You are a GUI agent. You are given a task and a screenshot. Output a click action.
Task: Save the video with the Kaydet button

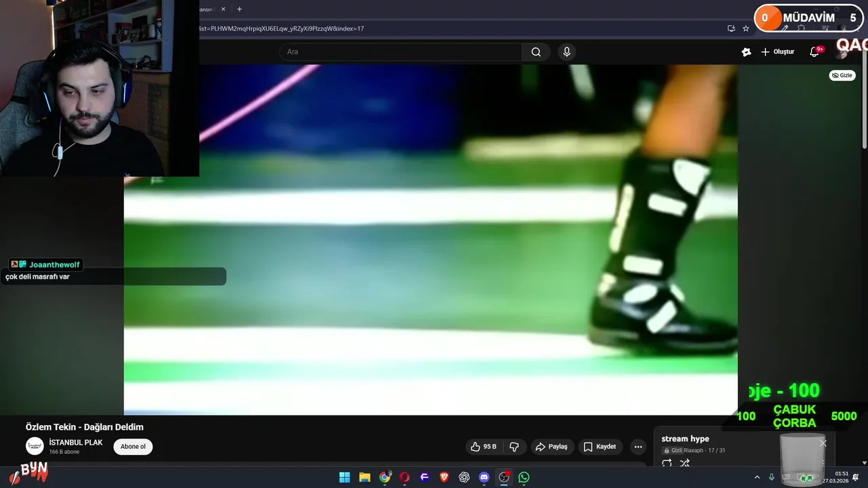pyautogui.click(x=599, y=447)
